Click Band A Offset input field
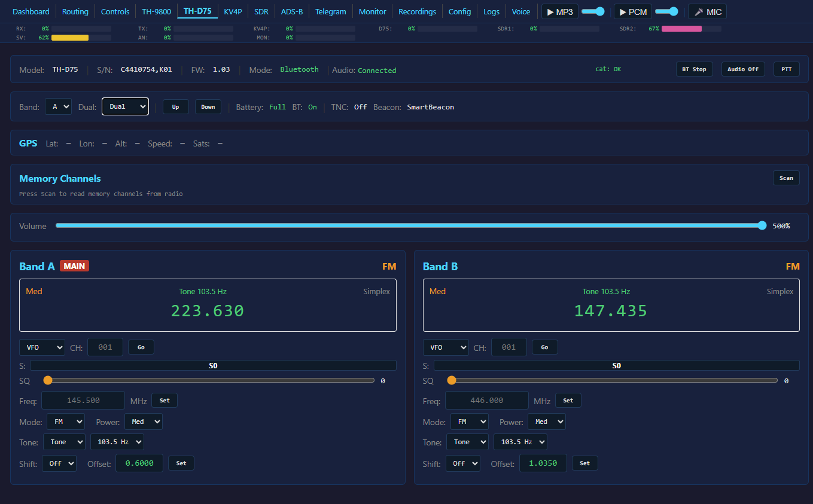The width and height of the screenshot is (813, 504). click(x=139, y=463)
